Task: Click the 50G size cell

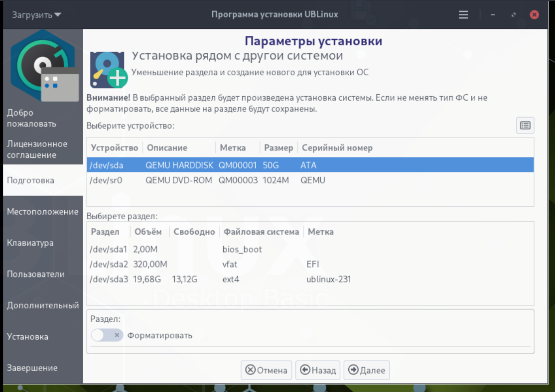Action: coord(271,165)
